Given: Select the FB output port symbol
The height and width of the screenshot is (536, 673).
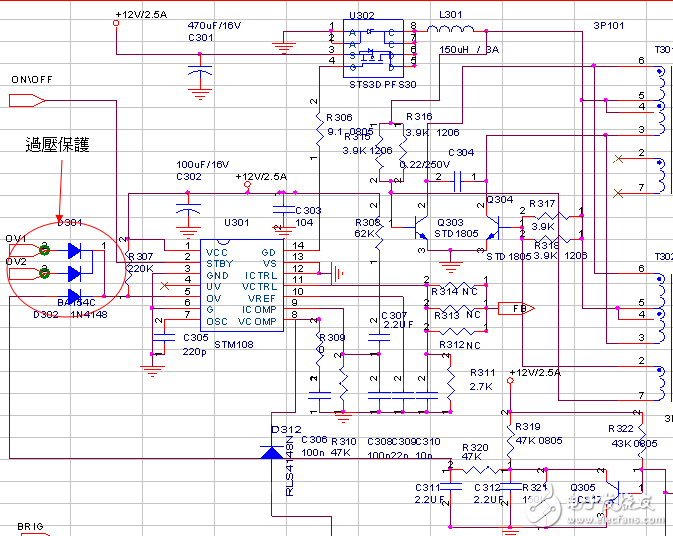Looking at the screenshot, I should point(514,308).
